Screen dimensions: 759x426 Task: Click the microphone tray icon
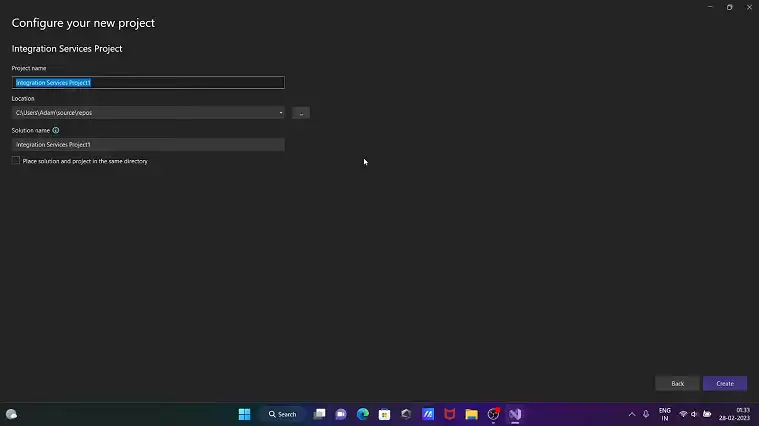[x=646, y=414]
